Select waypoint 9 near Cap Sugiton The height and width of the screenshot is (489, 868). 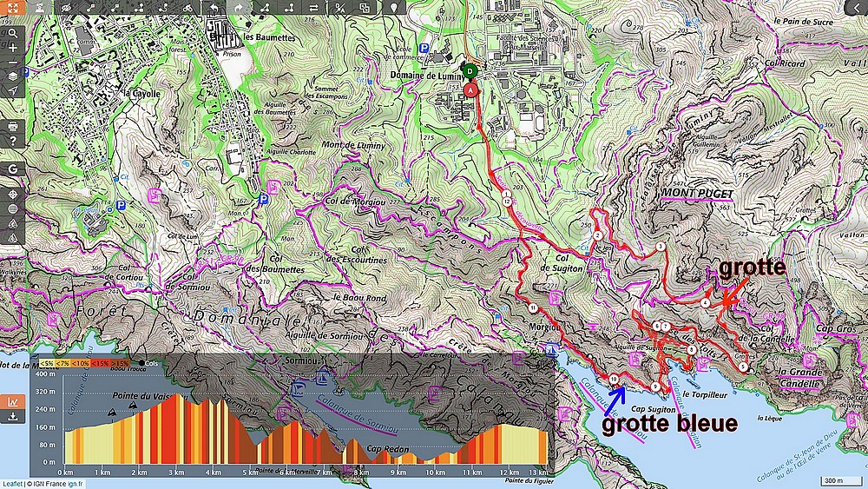point(655,387)
